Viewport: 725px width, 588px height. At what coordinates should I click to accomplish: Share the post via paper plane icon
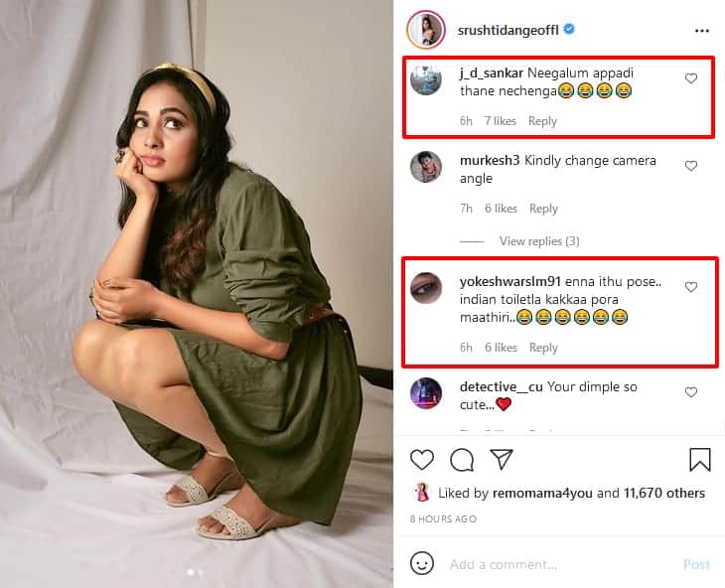pos(502,459)
